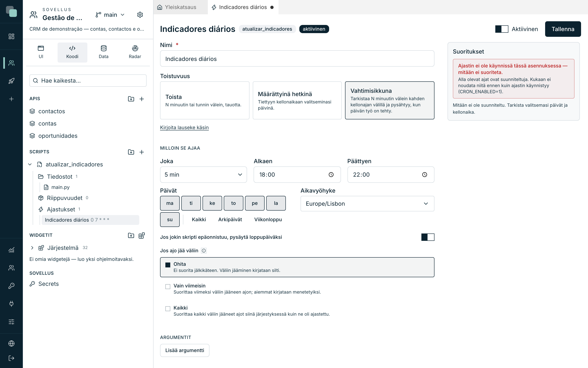The height and width of the screenshot is (368, 588).
Task: Click the users icon above the logout rail icons
Action: [x=11, y=268]
